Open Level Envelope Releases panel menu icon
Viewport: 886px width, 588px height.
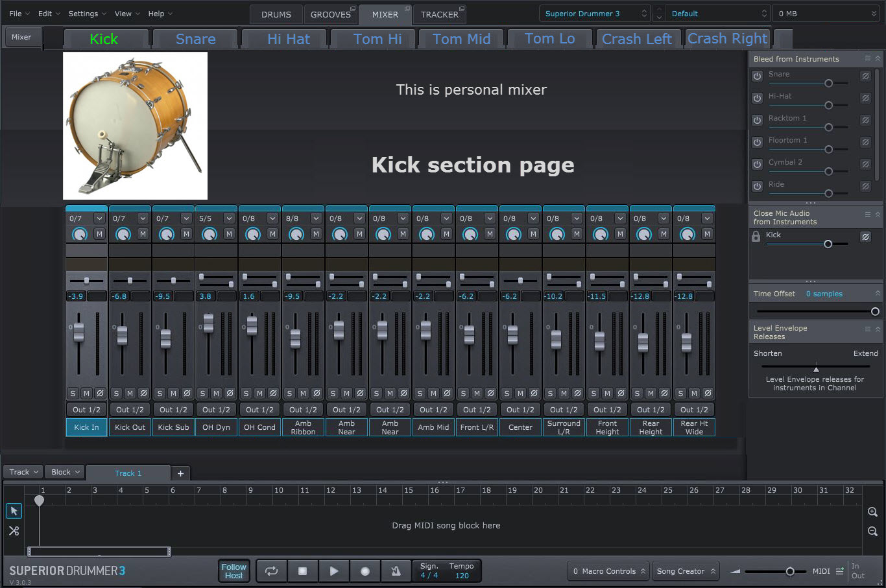tap(867, 329)
